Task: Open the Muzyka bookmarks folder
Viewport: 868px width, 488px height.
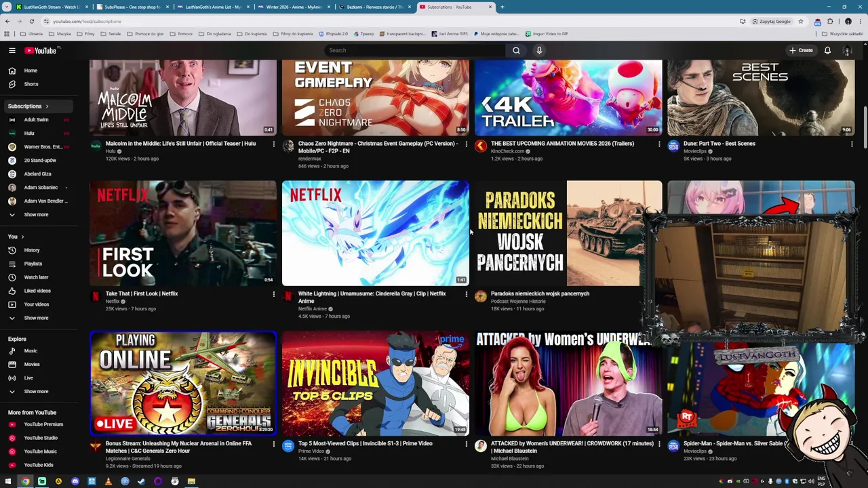Action: click(60, 33)
